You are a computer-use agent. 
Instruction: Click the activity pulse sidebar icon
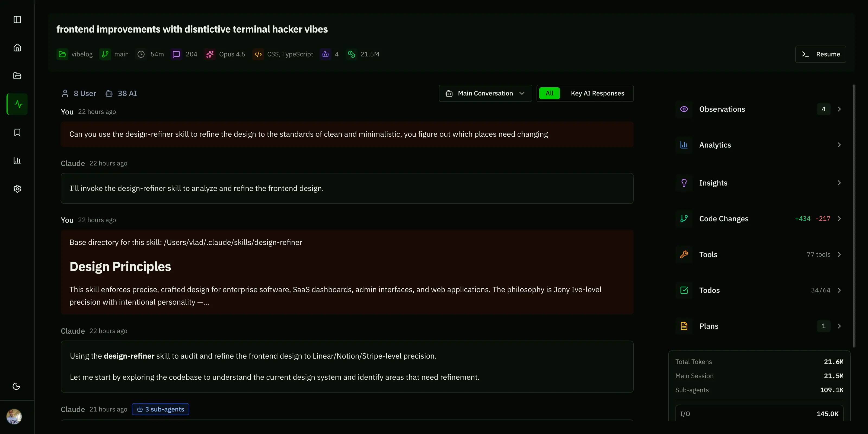click(18, 104)
